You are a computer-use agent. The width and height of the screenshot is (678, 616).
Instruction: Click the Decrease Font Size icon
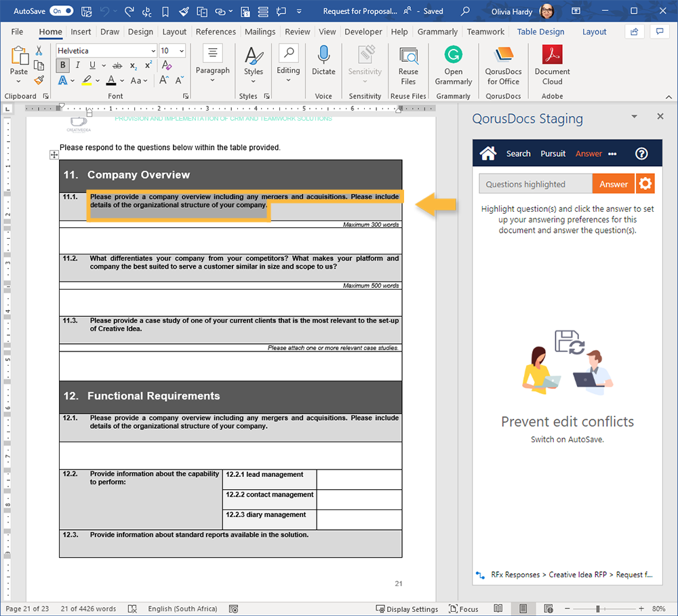tap(180, 80)
